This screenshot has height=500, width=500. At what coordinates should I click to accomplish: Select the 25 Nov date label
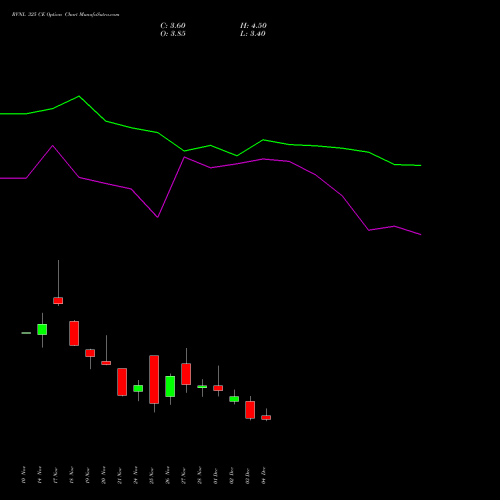click(151, 476)
